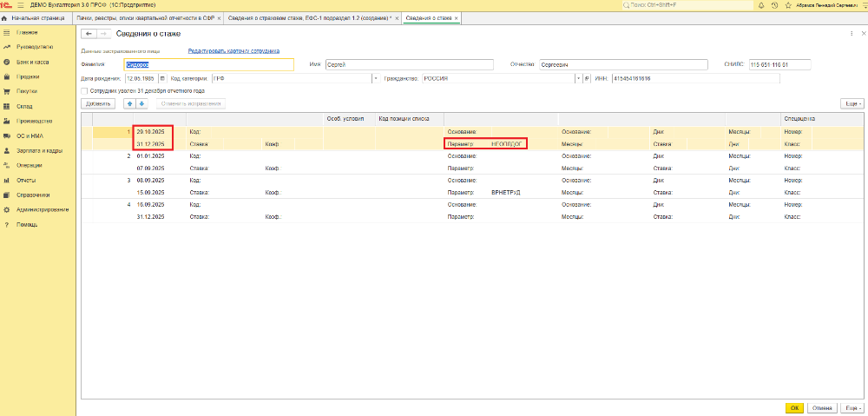
Task: Select date 16.09.2025 in row 4
Action: [x=150, y=204]
